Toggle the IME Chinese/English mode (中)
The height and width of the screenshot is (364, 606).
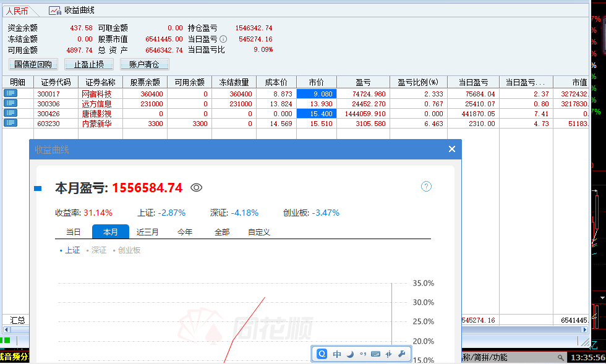point(337,354)
